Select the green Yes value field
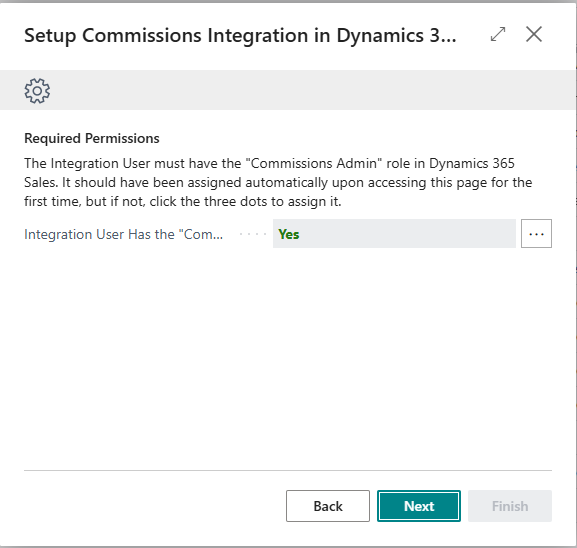 pos(394,234)
